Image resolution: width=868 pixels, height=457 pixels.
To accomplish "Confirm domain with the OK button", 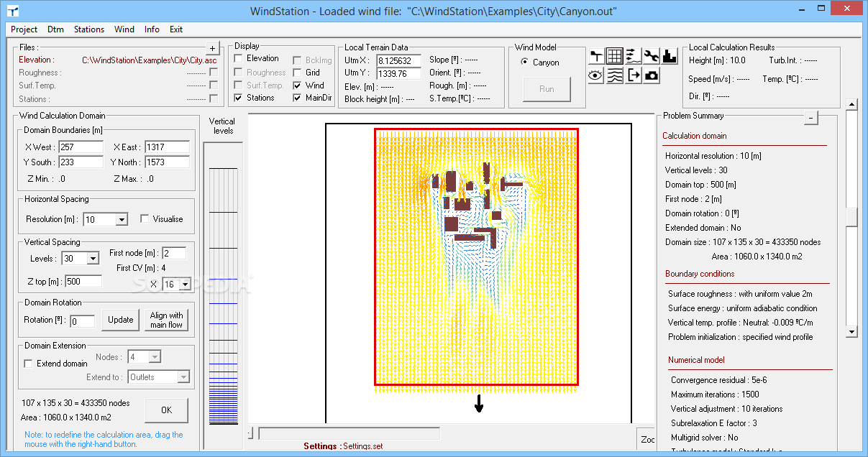I will pos(166,410).
